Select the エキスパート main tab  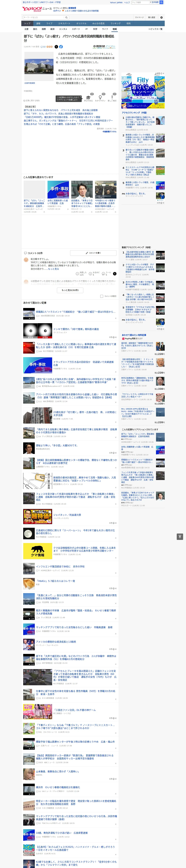(x=64, y=23)
